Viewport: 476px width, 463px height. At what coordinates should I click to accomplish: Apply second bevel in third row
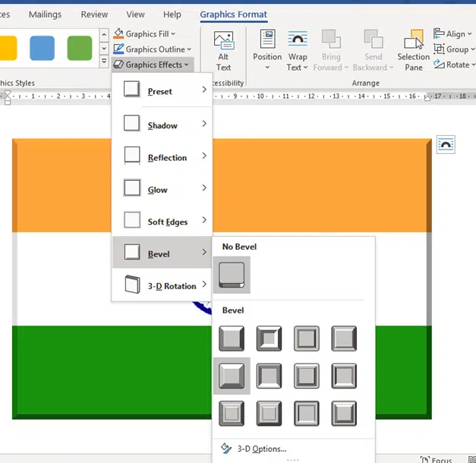pos(269,414)
